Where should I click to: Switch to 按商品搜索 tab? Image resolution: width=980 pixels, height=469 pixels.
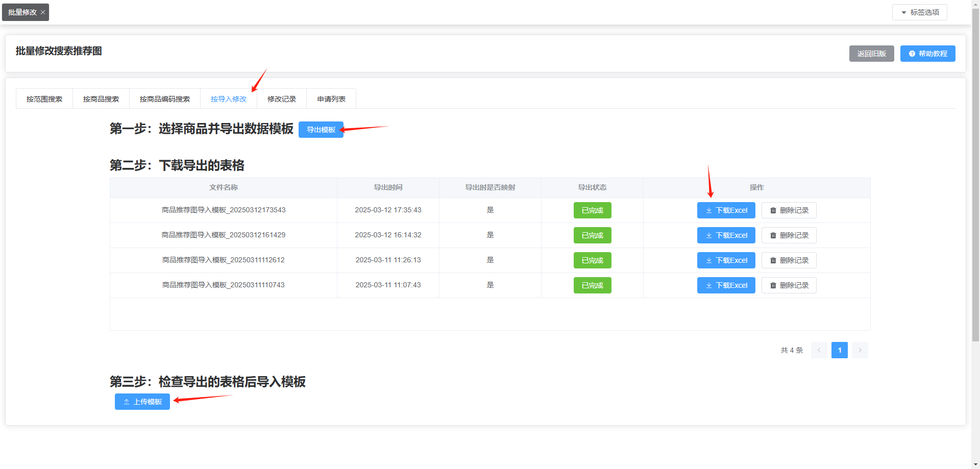point(101,99)
